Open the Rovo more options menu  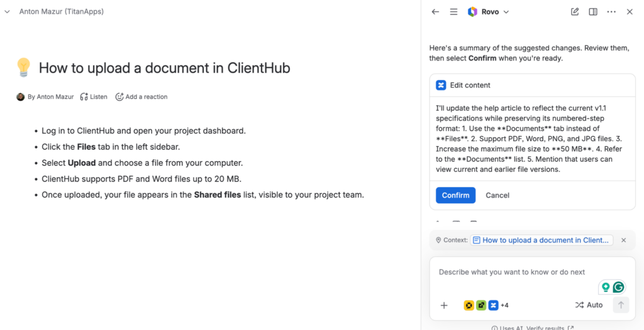point(611,12)
